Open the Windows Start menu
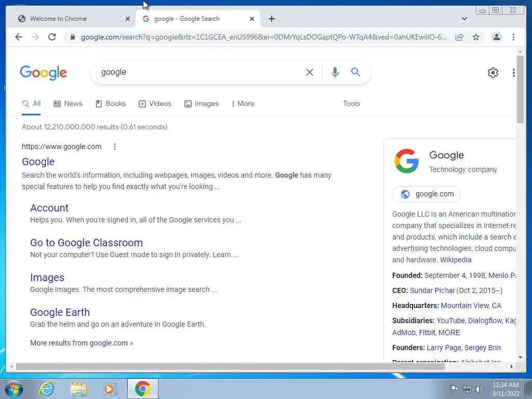 (x=14, y=389)
